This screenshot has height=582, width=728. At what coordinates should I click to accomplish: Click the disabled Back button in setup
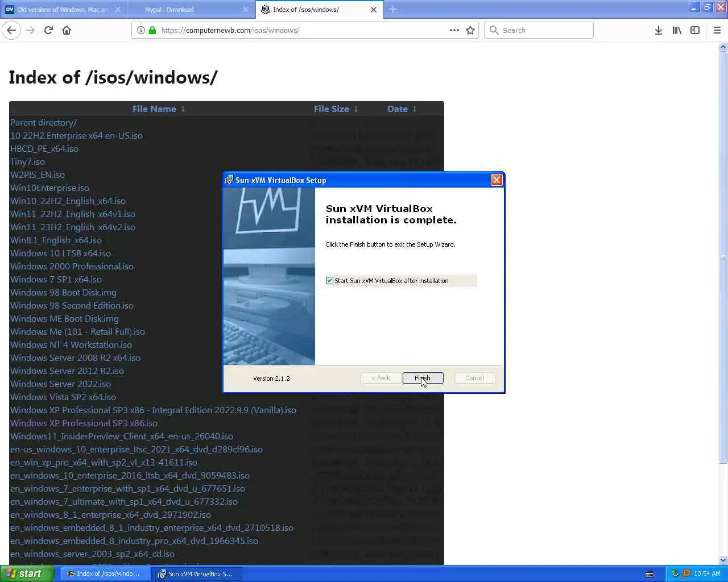(380, 378)
